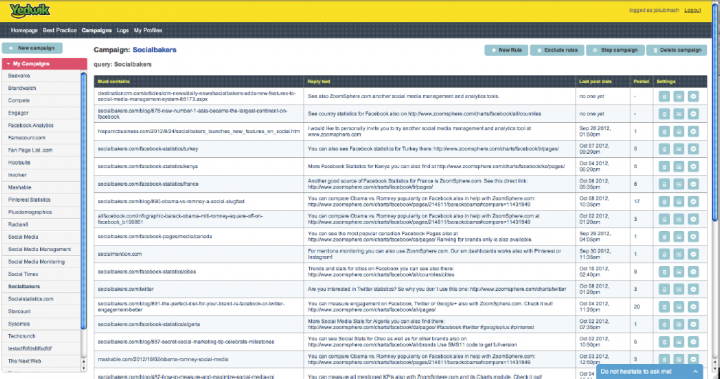Click image icon in the mashable.com obama-romney row
The height and width of the screenshot is (379, 720).
click(679, 359)
